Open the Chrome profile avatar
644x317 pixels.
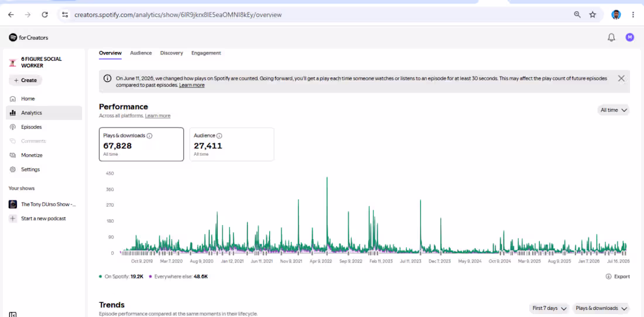616,15
